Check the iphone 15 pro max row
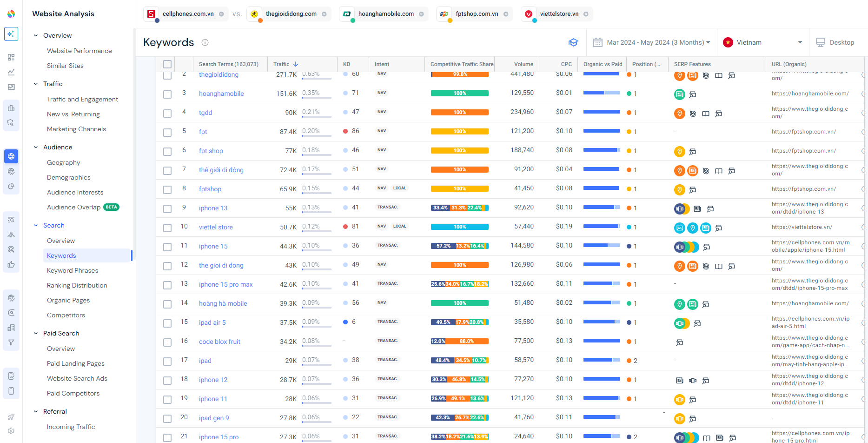868x443 pixels. 167,285
